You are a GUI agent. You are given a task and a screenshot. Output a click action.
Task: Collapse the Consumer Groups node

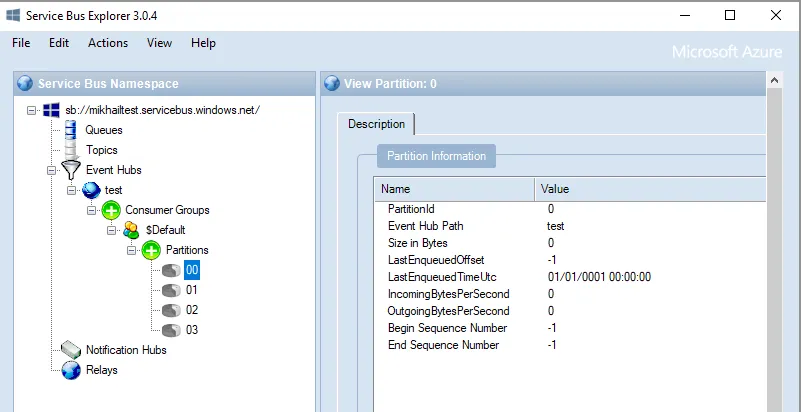(x=91, y=210)
